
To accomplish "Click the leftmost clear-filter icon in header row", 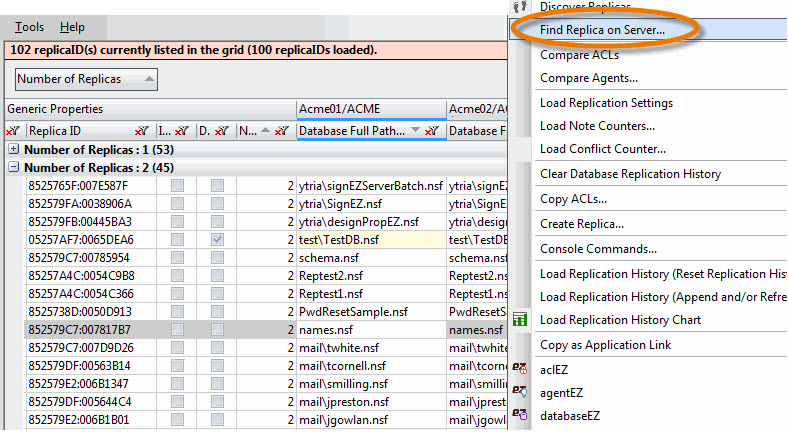I will 13,131.
